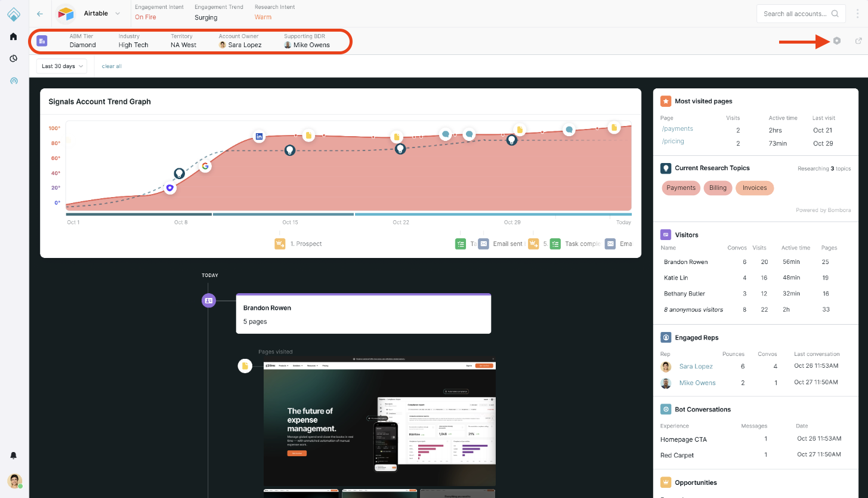Open the Home icon in the sidebar

(x=14, y=36)
